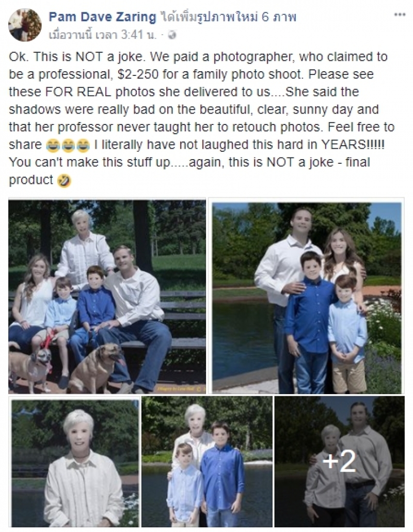The image size is (413, 532).
Task: Open the three-dot post options menu
Action: click(x=400, y=14)
